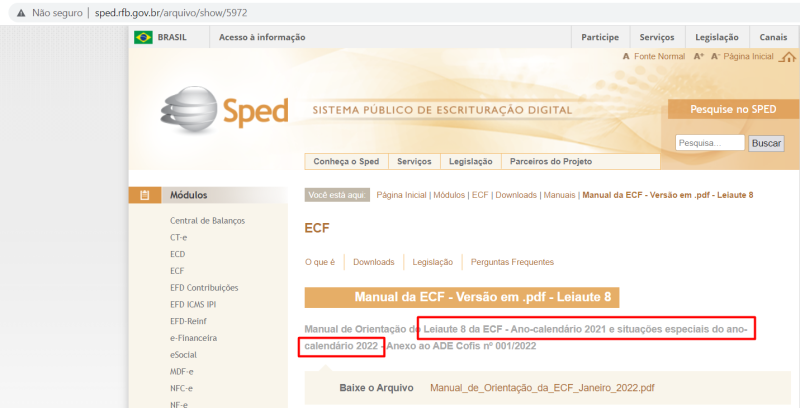Image resolution: width=800 pixels, height=408 pixels.
Task: Open the Legislação tab in Sped navigation
Action: point(470,162)
